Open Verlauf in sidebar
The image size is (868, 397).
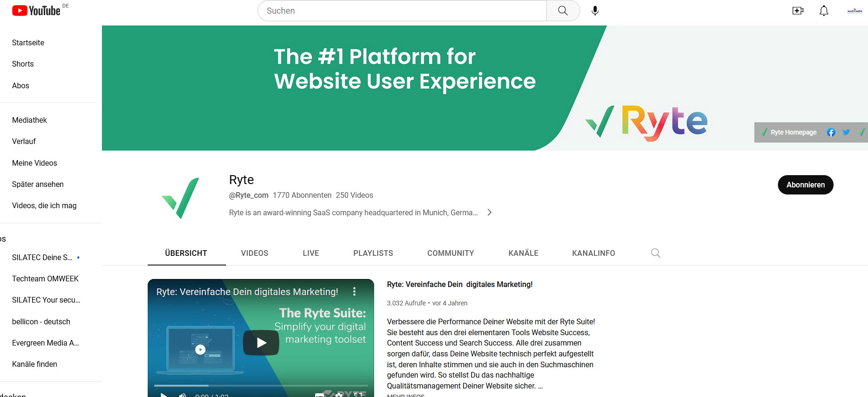coord(24,141)
